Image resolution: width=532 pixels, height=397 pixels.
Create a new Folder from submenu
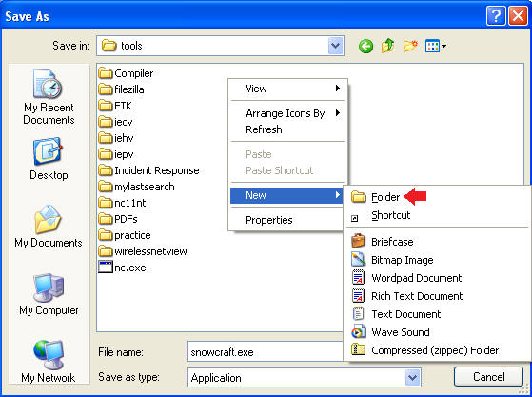[x=385, y=197]
